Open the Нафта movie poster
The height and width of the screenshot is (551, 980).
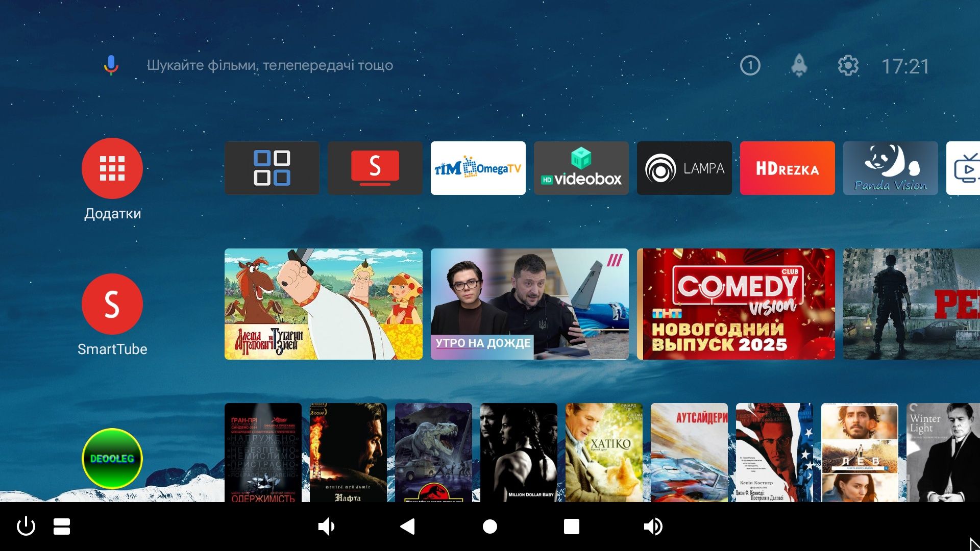348,453
